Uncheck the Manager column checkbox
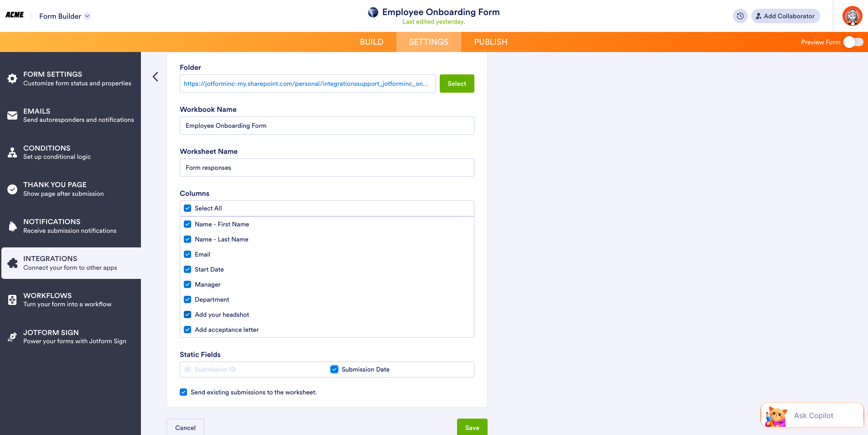Screen dimensions: 868x435 187,284
